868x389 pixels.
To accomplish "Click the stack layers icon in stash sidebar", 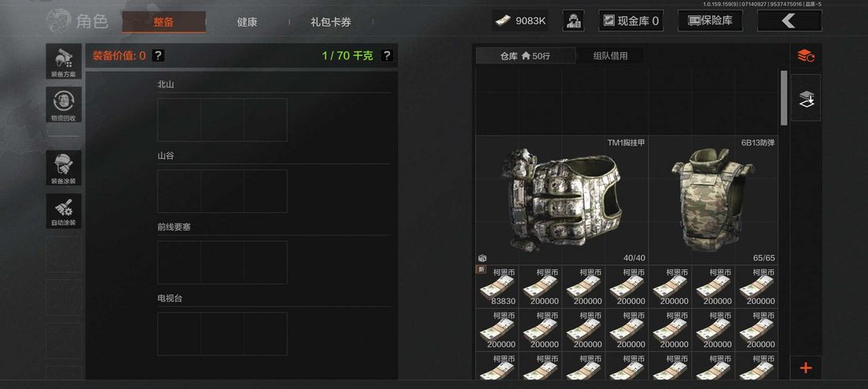I will tap(806, 99).
